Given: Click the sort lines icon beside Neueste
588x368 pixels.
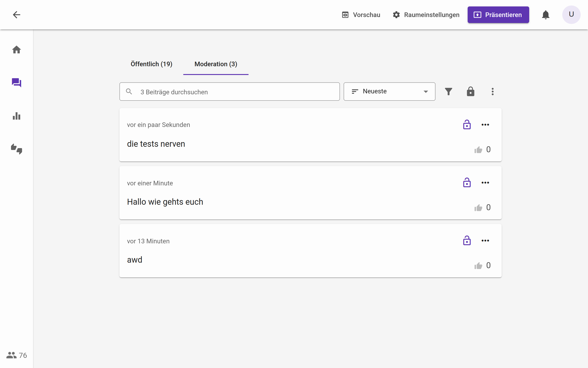Looking at the screenshot, I should click(x=355, y=92).
